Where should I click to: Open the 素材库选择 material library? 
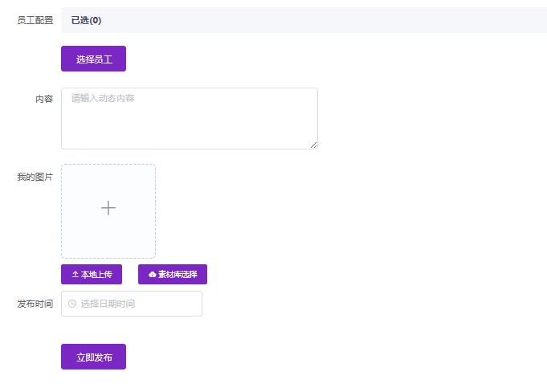click(173, 275)
